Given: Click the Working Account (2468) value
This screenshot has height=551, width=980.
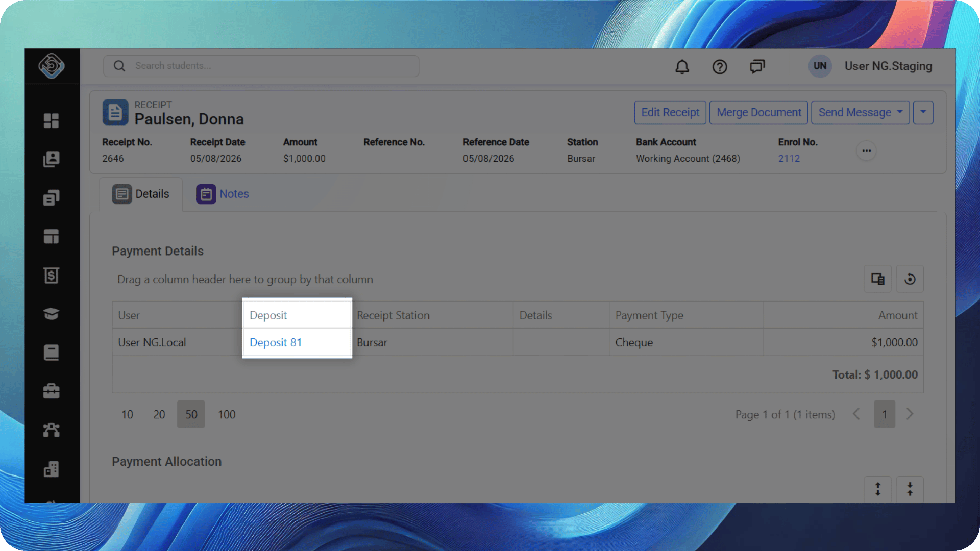Looking at the screenshot, I should tap(688, 159).
